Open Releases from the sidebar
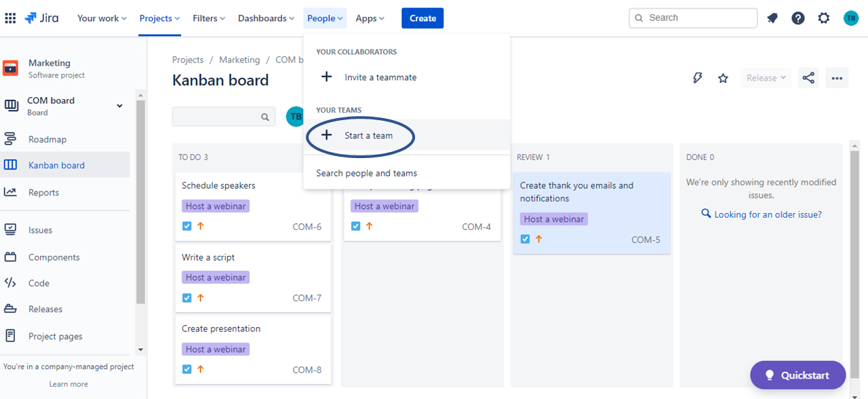This screenshot has width=868, height=399. click(44, 309)
